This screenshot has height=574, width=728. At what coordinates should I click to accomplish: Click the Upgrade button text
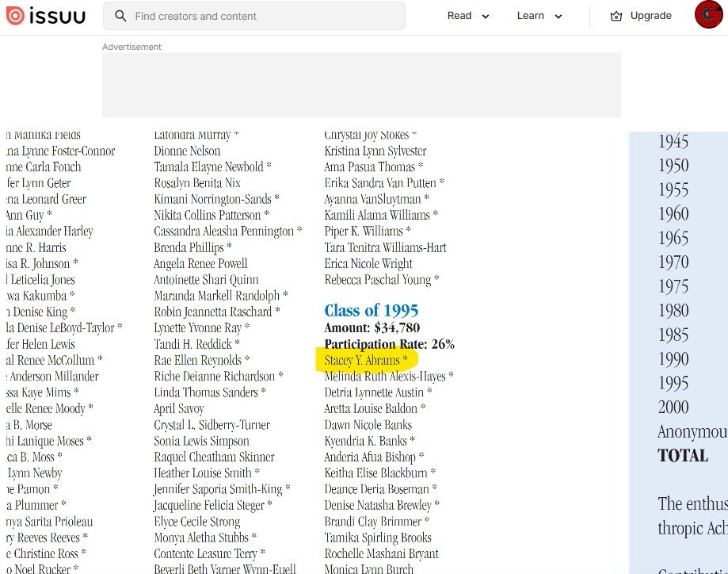[650, 16]
